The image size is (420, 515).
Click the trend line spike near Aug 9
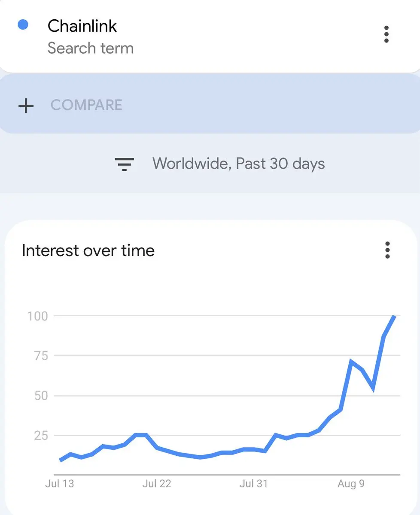pyautogui.click(x=352, y=362)
